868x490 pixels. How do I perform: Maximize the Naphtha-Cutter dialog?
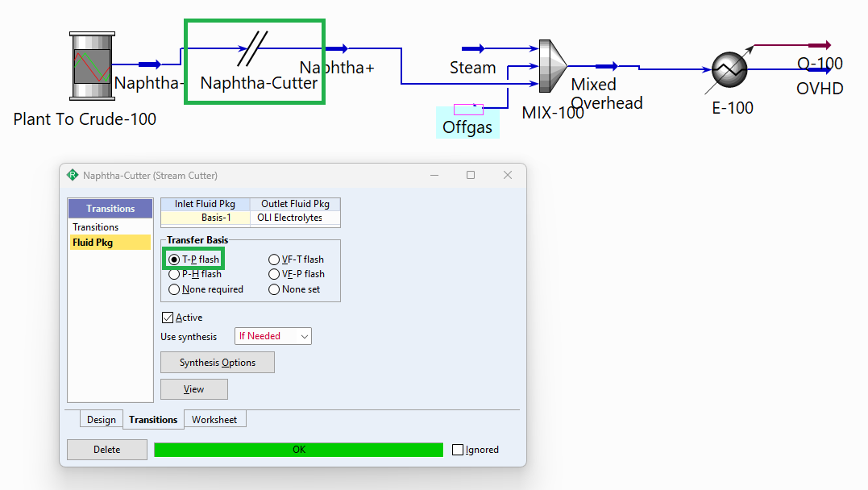pyautogui.click(x=471, y=175)
